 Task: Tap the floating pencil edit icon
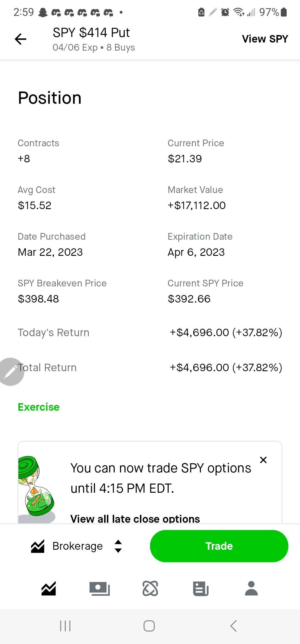point(11,372)
